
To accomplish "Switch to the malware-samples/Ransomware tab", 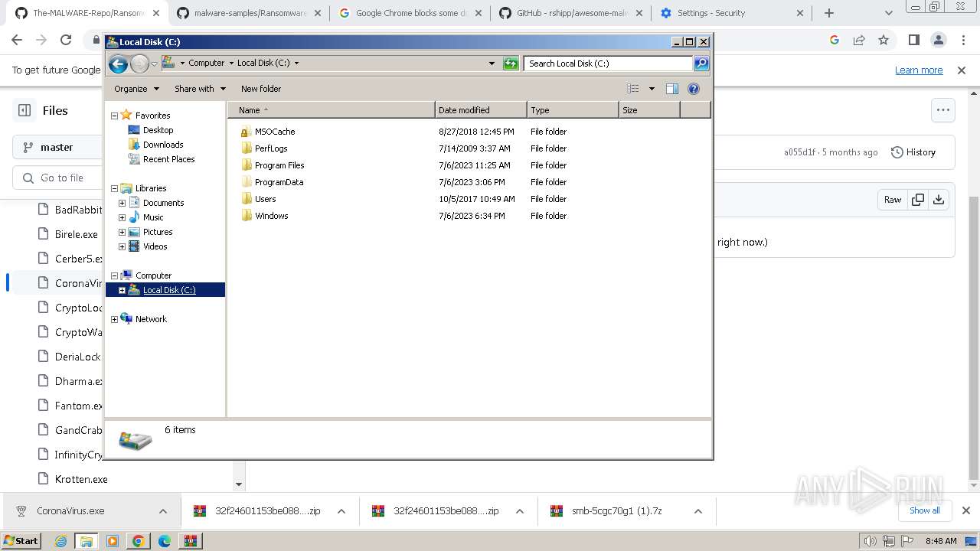I will (249, 13).
